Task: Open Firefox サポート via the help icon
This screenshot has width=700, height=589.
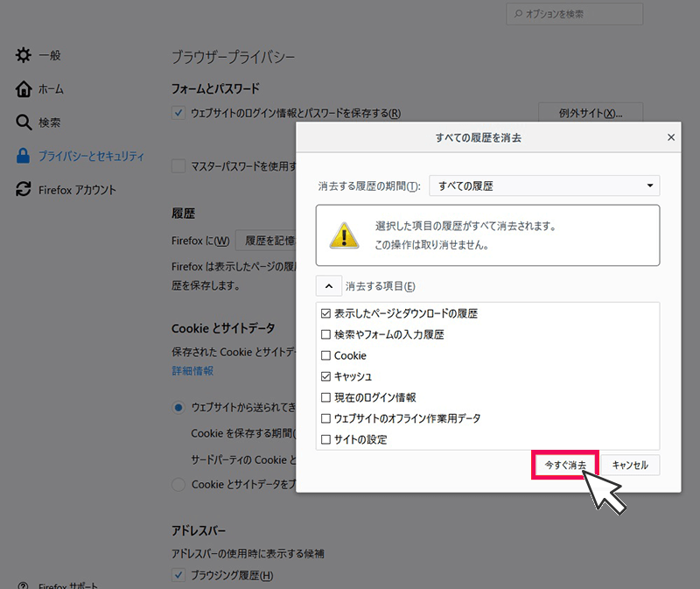Action: tap(24, 584)
